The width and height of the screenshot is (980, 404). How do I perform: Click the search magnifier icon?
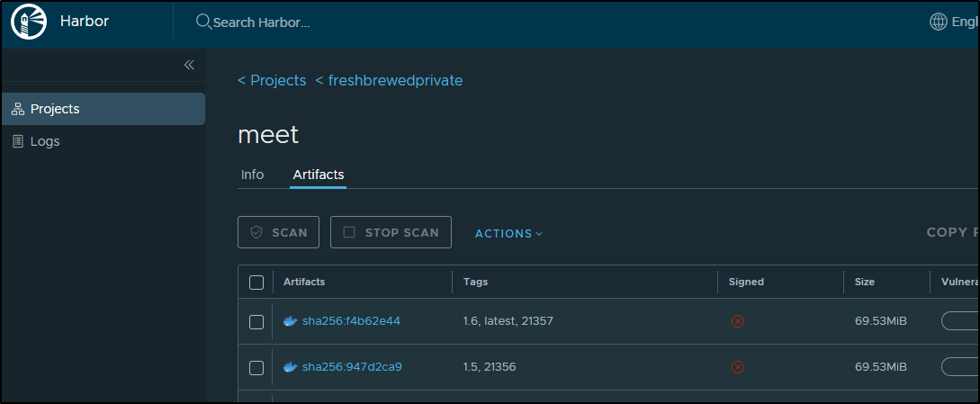pyautogui.click(x=203, y=22)
